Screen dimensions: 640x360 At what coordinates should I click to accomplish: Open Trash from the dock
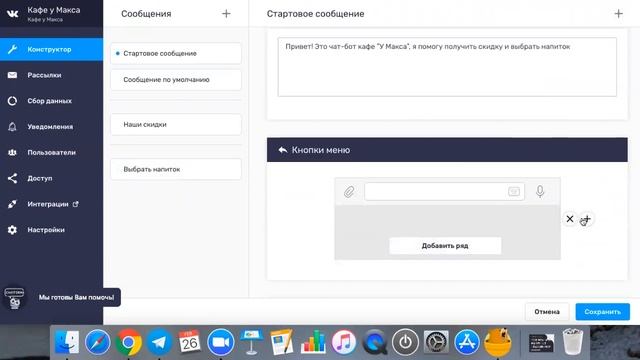[573, 342]
